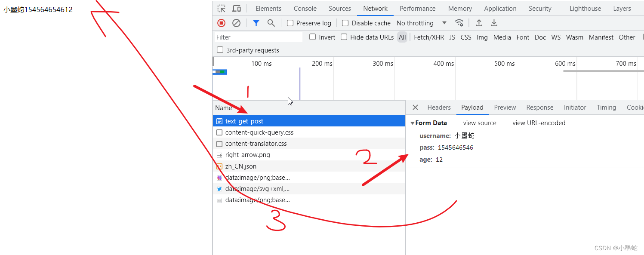Open the Layers tab
644x255 pixels.
[x=622, y=9]
